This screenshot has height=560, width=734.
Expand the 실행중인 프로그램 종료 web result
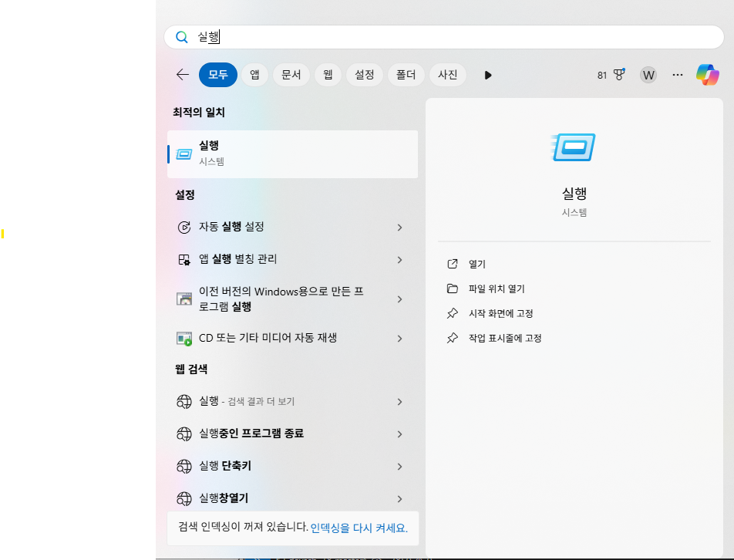click(399, 433)
